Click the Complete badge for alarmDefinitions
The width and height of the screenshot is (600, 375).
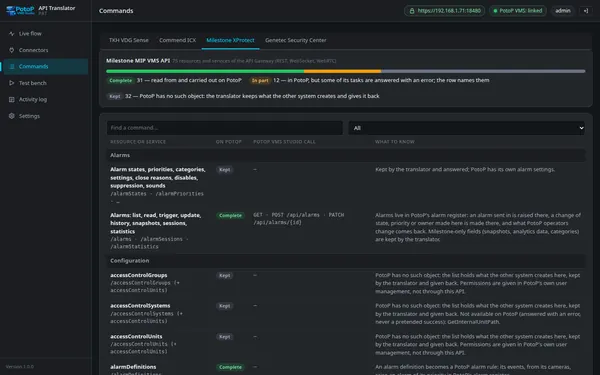[230, 367]
